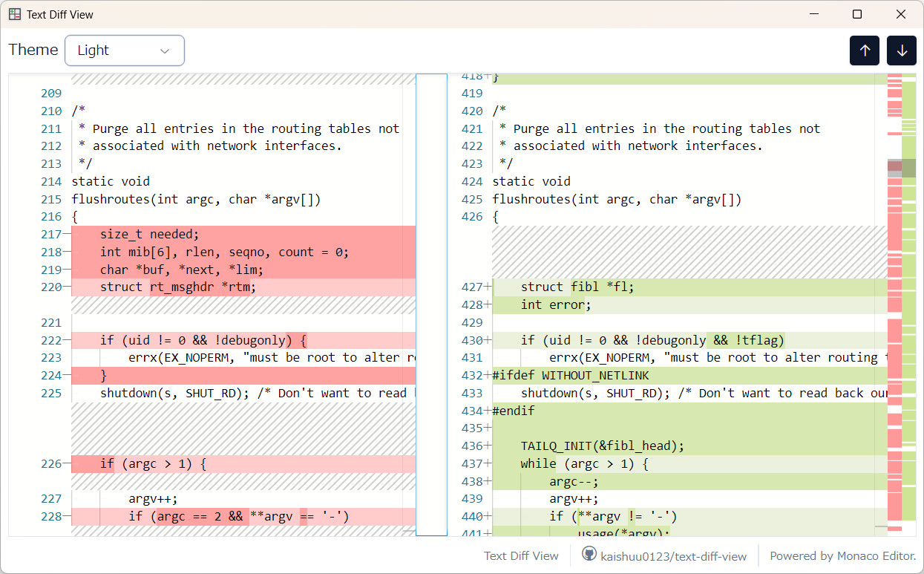Open kaishuu0123/text-diff-view repository link
This screenshot has width=924, height=574.
673,555
